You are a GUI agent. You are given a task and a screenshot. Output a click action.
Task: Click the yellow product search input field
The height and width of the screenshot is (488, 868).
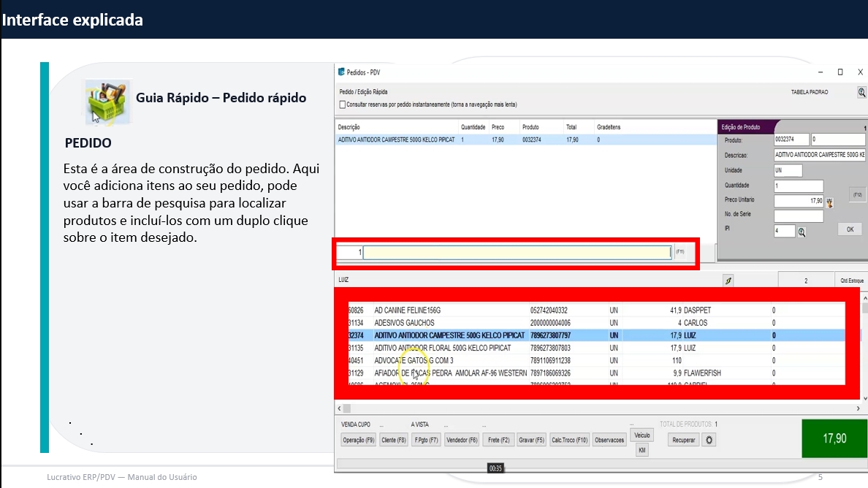click(517, 253)
